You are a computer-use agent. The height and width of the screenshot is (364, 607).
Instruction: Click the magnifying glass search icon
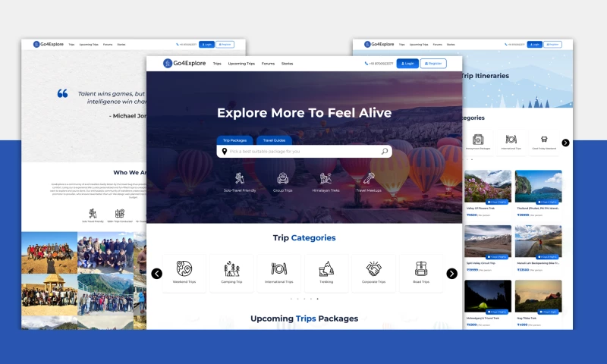[x=385, y=151]
